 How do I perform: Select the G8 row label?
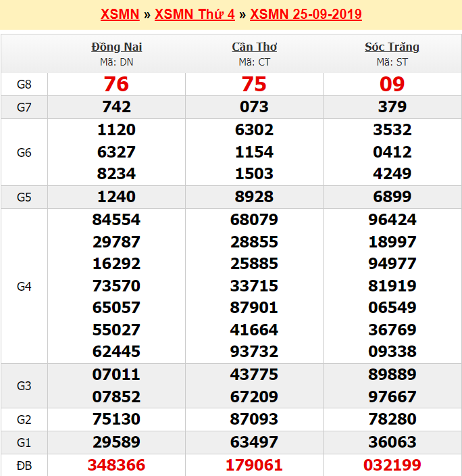tap(24, 85)
